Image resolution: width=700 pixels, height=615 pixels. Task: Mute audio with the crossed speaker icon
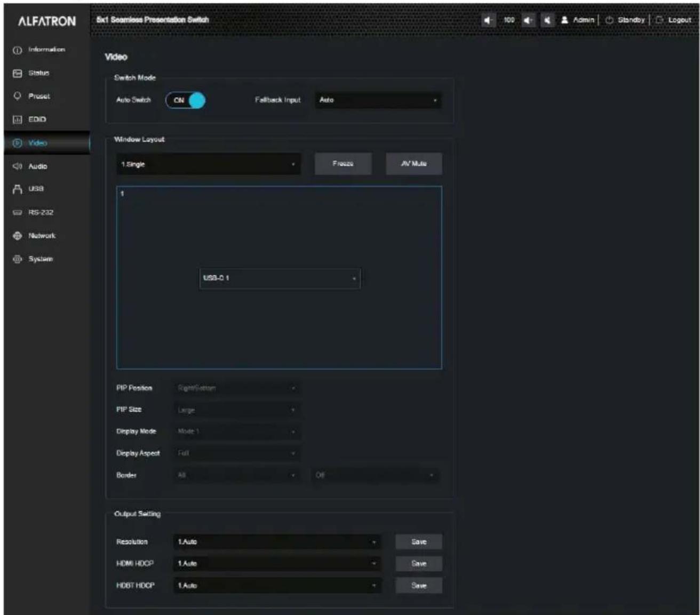pyautogui.click(x=547, y=20)
